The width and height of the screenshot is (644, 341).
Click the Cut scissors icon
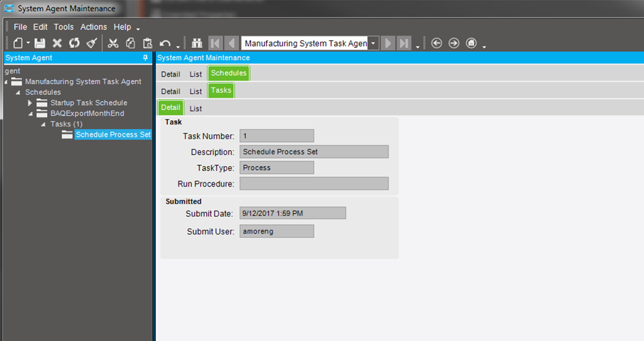point(113,43)
